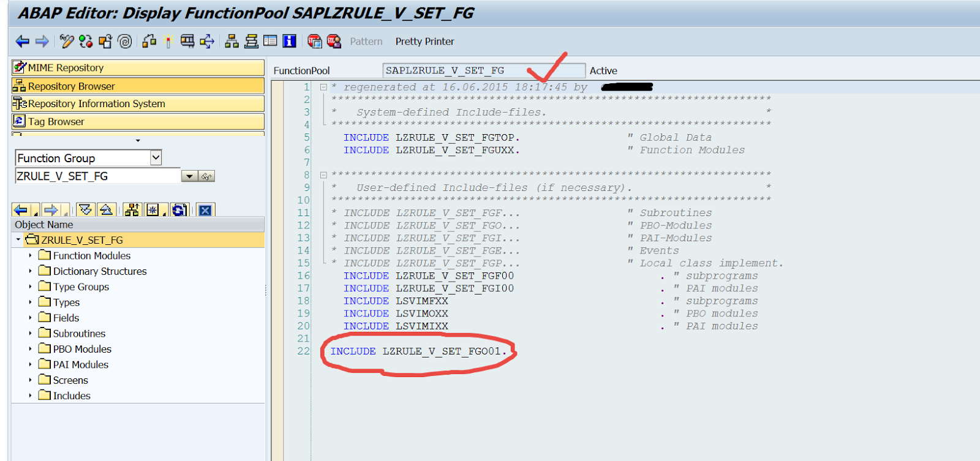Viewport: 980px width, 461px height.
Task: Close the object browser with X icon
Action: tap(205, 210)
